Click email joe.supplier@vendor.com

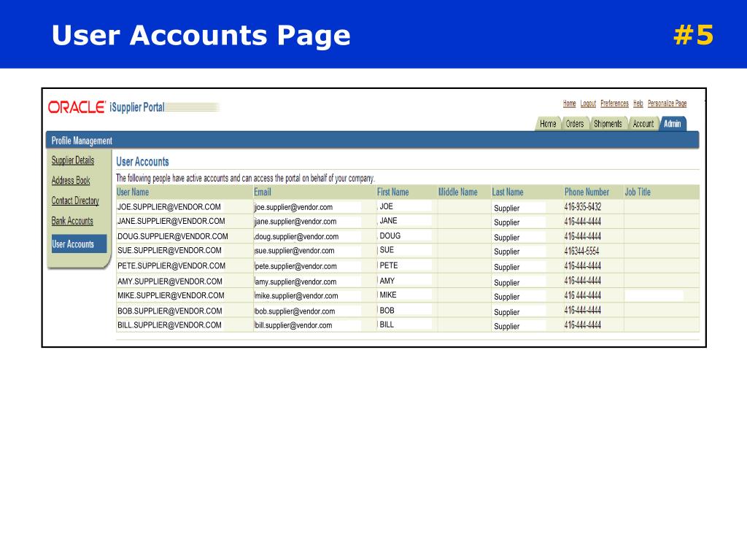pos(294,207)
